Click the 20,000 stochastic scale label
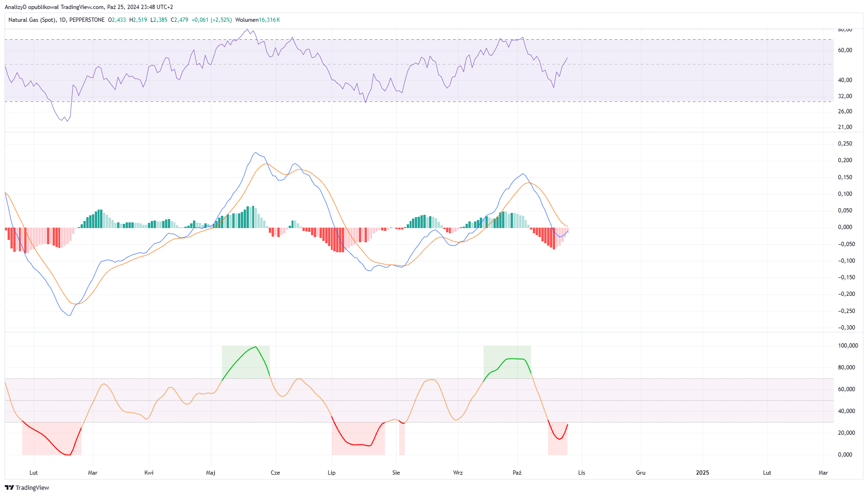Viewport: 868px width, 496px height. pos(846,433)
